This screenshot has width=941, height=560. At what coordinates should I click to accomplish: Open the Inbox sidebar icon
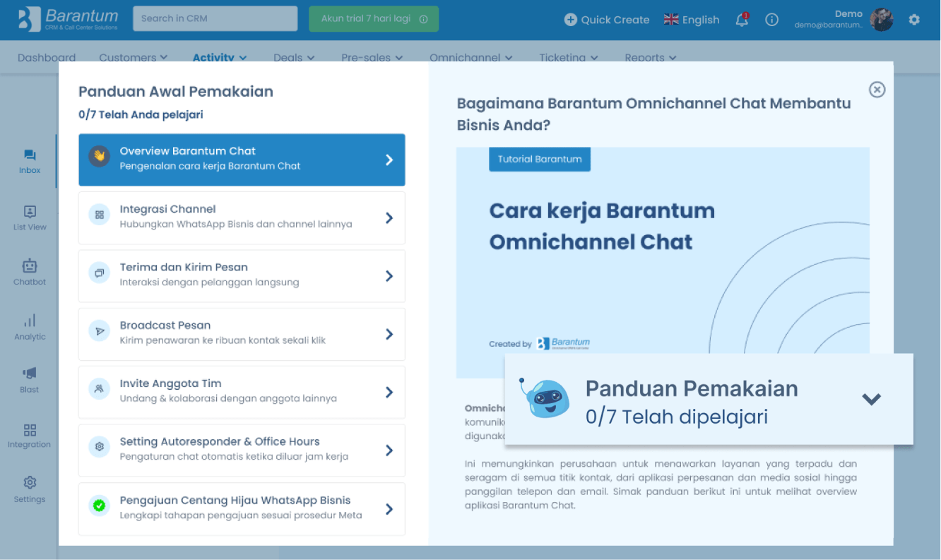[x=30, y=155]
